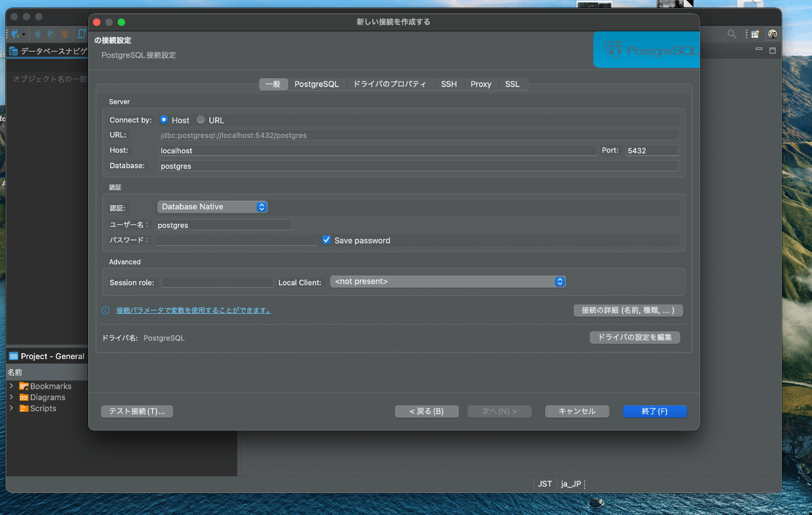This screenshot has width=812, height=515.
Task: Click the Port field showing 5432
Action: point(652,150)
